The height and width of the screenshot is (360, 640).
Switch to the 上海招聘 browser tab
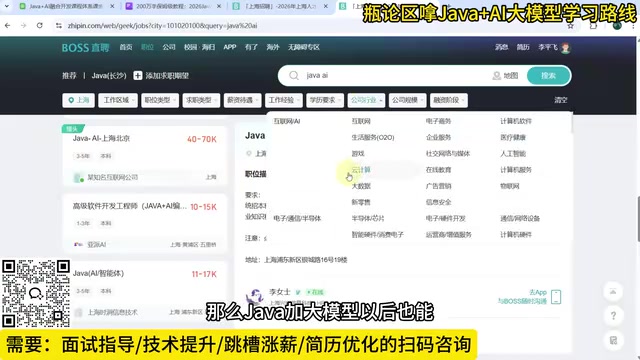click(x=280, y=7)
